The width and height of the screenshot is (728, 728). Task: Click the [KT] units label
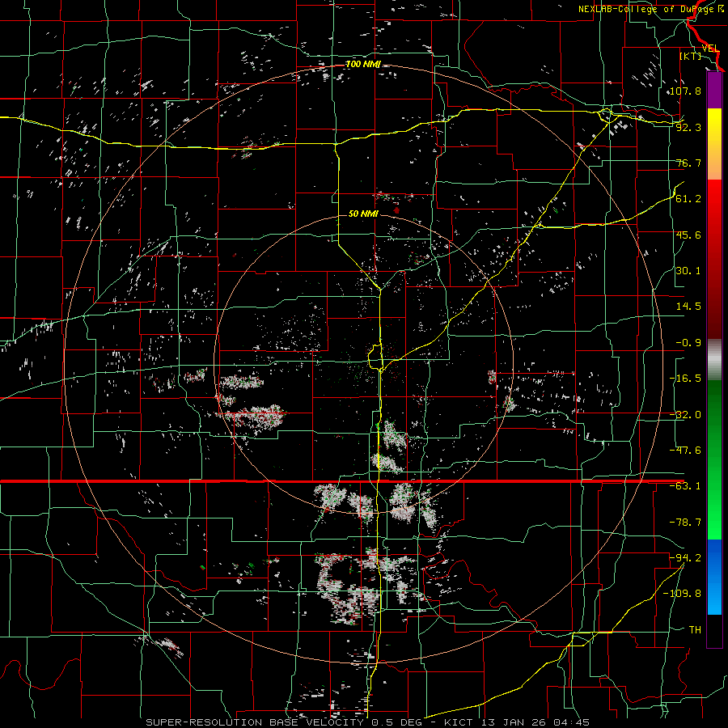pos(691,56)
